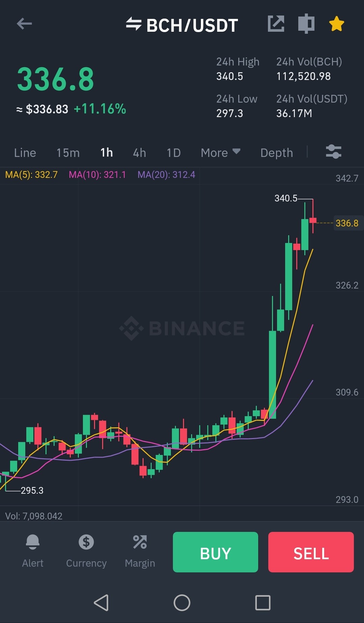Switch chart to Line view

[25, 153]
